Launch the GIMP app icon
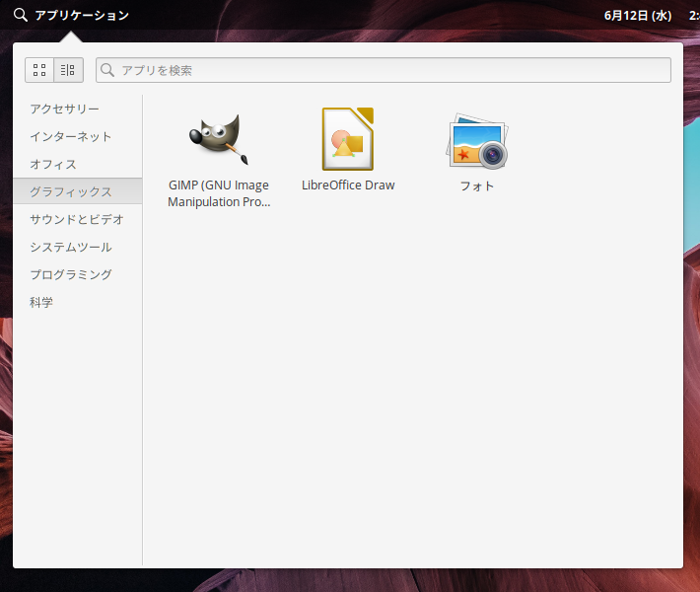Viewport: 700px width, 592px height. click(219, 139)
